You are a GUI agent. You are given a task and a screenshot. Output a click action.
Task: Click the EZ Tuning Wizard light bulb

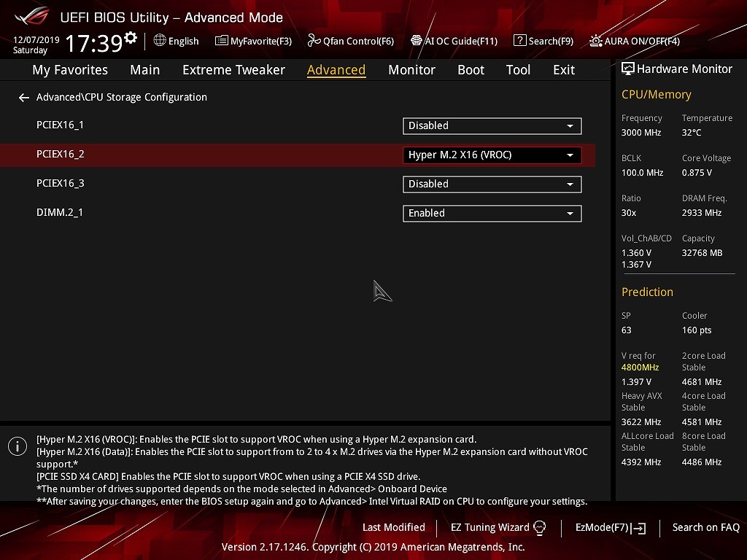pyautogui.click(x=540, y=527)
